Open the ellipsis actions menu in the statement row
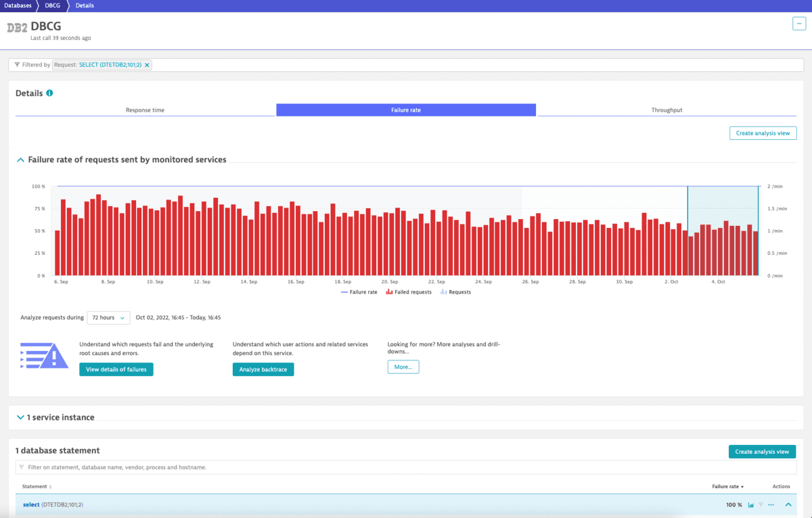 pos(771,504)
